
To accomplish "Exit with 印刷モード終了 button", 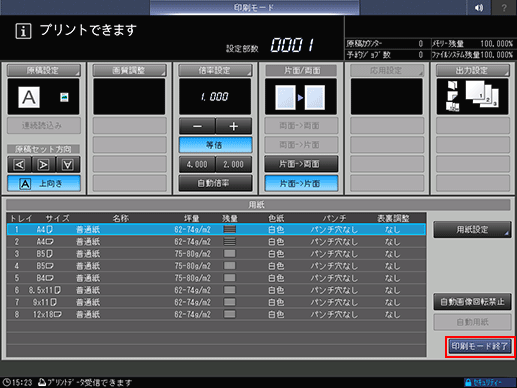I will [480, 346].
